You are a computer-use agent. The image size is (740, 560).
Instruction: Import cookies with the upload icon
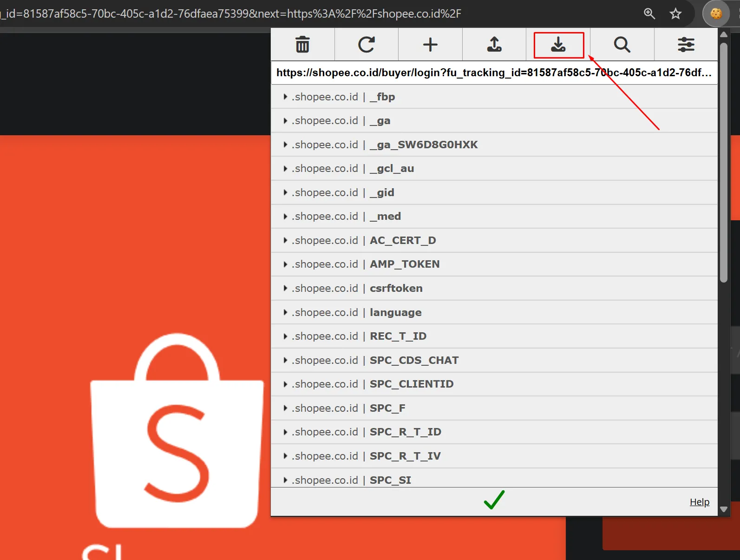coord(494,45)
